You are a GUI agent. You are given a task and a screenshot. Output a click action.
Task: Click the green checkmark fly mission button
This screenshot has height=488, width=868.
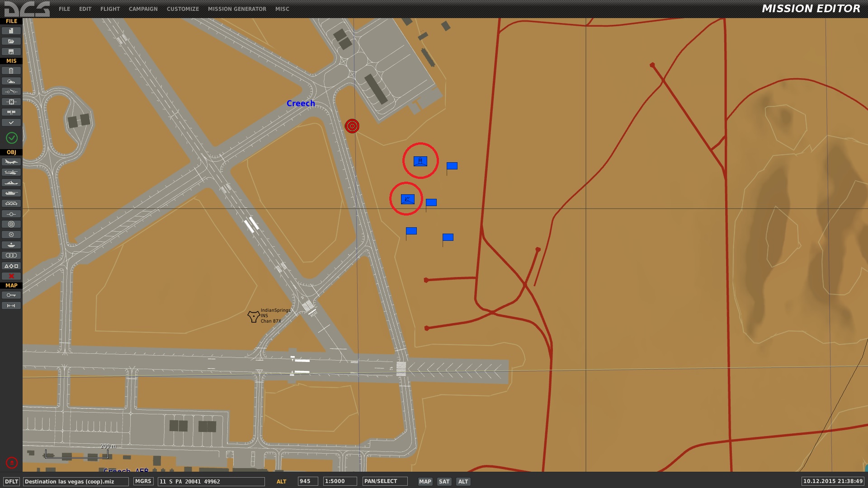pyautogui.click(x=11, y=137)
